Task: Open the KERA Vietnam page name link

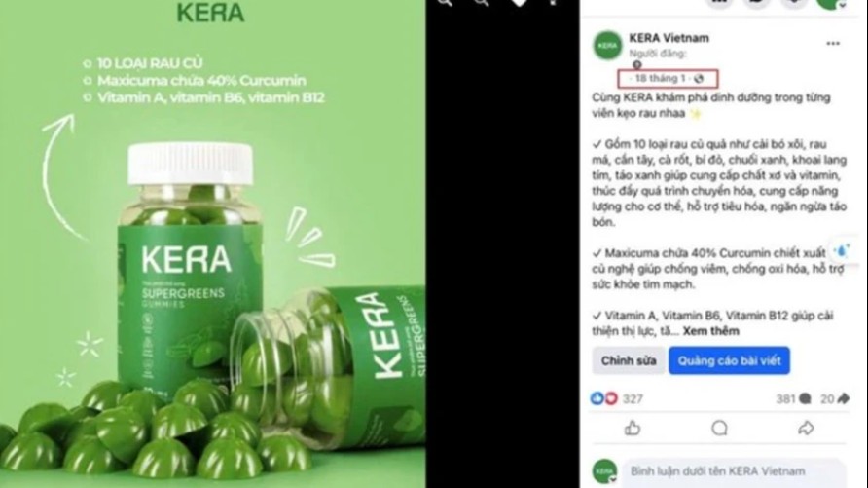Action: [x=669, y=38]
